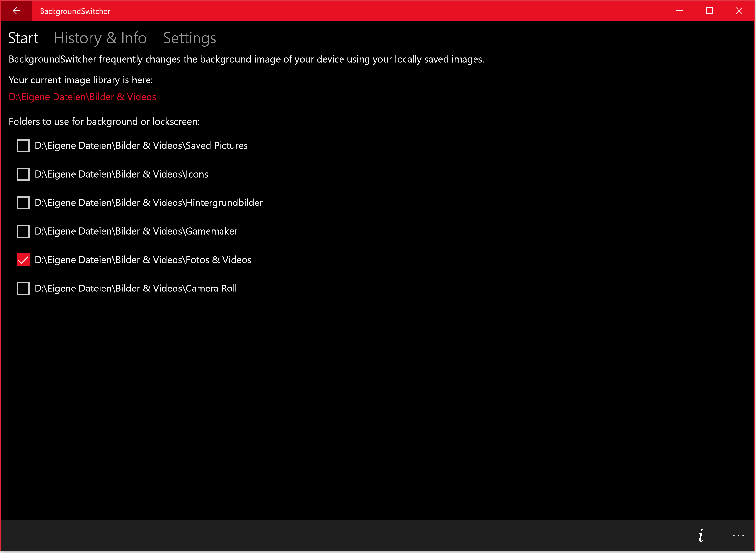Viewport: 756px width, 553px height.
Task: Click the back arrow in title bar
Action: (16, 11)
